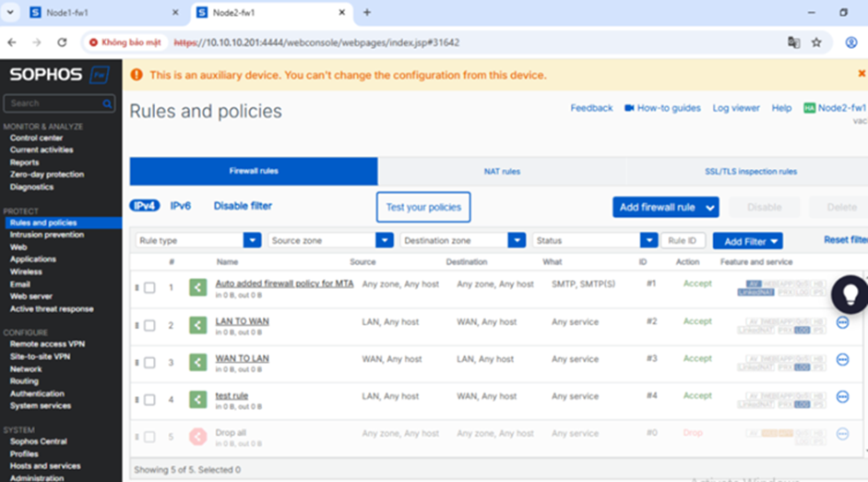Screen dimensions: 868x482
Task: Open the Rule type filter dropdown
Action: pos(252,240)
